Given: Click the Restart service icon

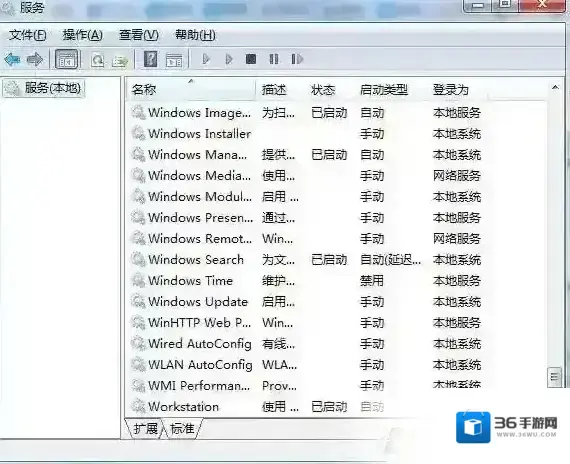Looking at the screenshot, I should point(297,59).
